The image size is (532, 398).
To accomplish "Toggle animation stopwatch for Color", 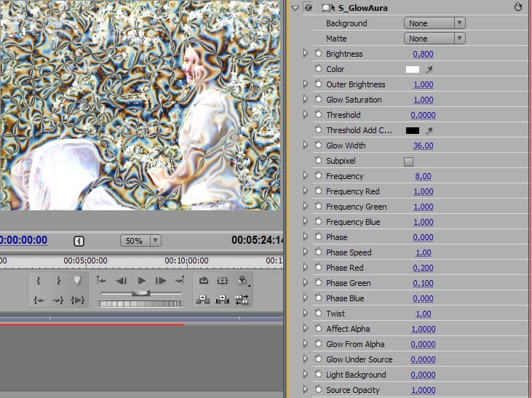I will (318, 69).
